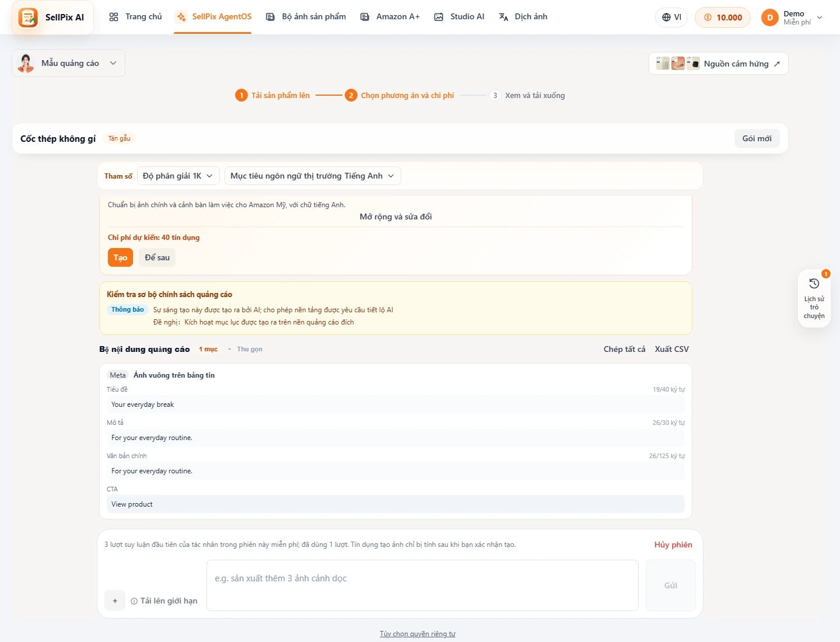840x642 pixels.
Task: Open Tùy chọn quyền riêng tư link
Action: (418, 634)
